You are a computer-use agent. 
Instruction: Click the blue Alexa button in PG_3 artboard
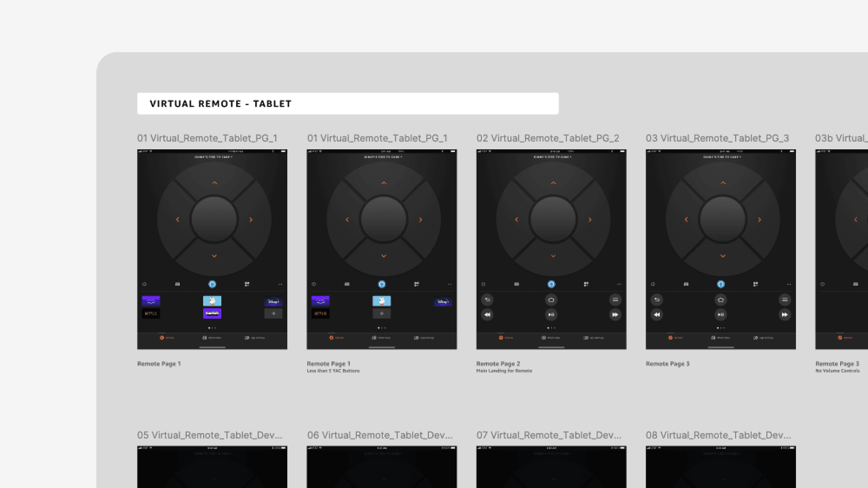tap(721, 284)
